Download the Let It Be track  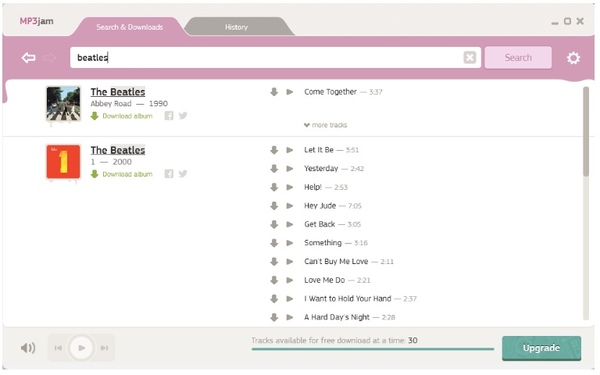coord(274,150)
